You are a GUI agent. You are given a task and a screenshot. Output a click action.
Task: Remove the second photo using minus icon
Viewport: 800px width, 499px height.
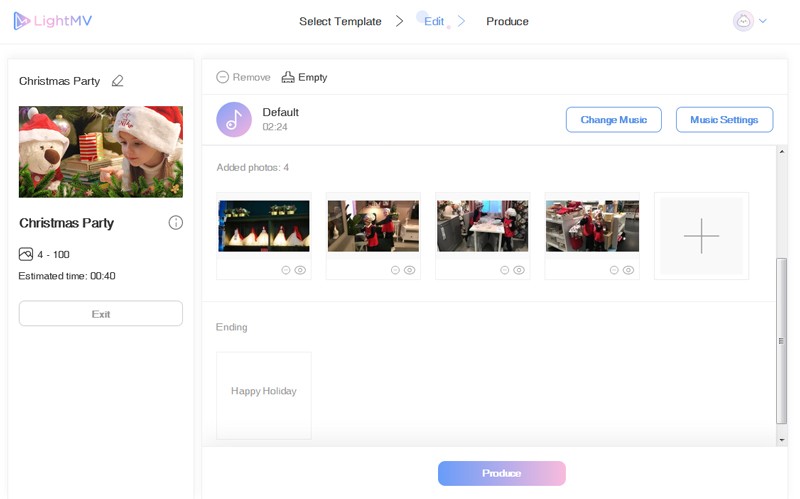coord(395,270)
